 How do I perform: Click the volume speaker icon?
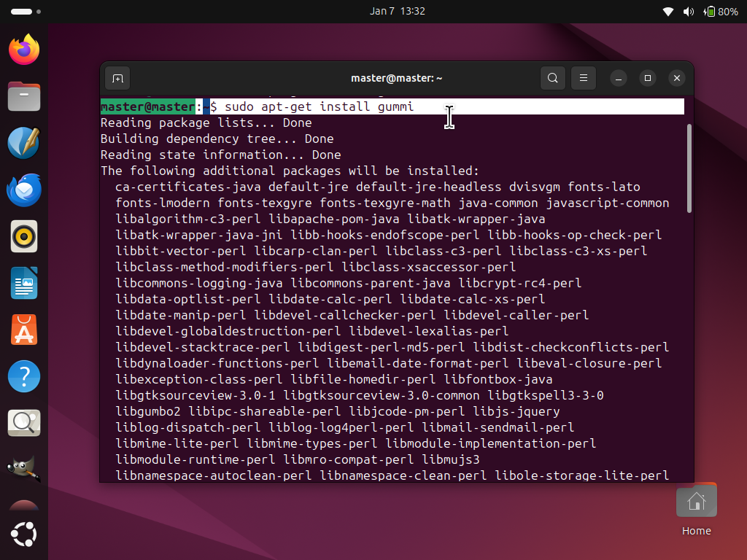[x=689, y=12]
